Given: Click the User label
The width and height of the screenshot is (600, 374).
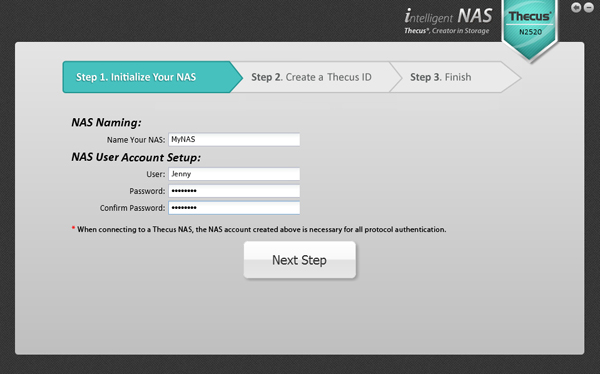Looking at the screenshot, I should [156, 174].
